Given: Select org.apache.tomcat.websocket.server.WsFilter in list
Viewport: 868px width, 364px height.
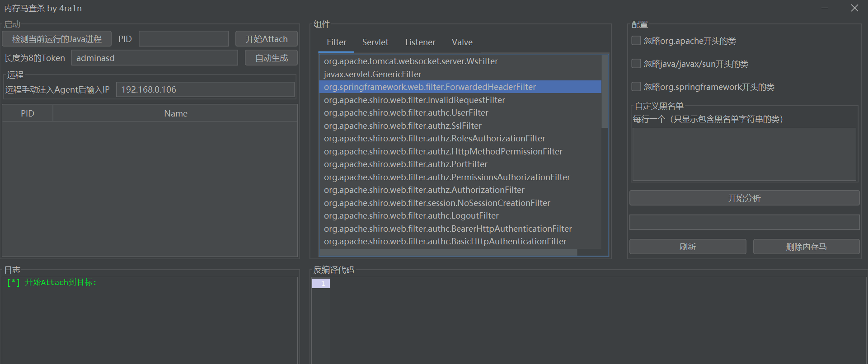Looking at the screenshot, I should [x=411, y=61].
